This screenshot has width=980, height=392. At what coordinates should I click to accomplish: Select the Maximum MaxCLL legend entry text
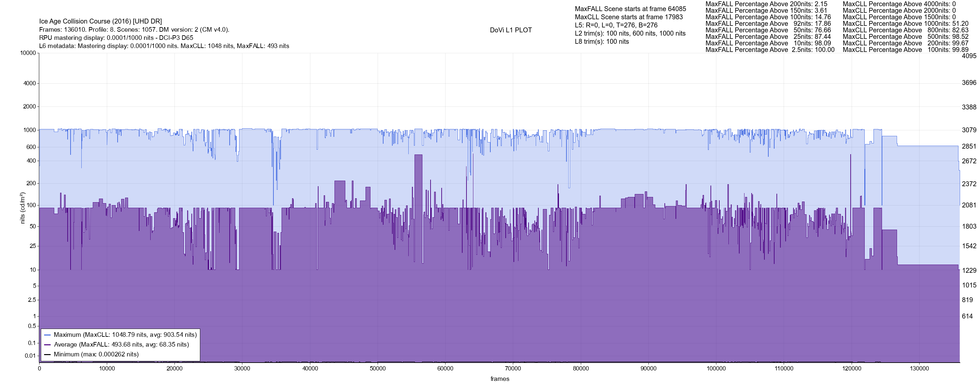(125, 335)
